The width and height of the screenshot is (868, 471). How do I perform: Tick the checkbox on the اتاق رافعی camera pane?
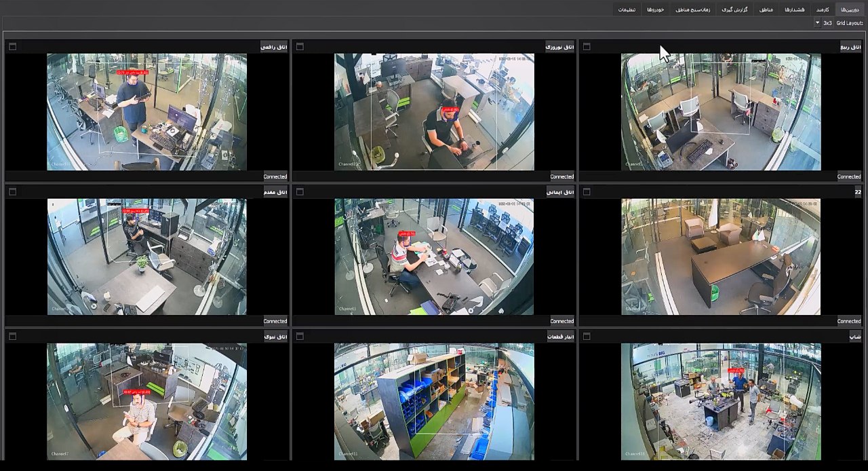pyautogui.click(x=12, y=47)
